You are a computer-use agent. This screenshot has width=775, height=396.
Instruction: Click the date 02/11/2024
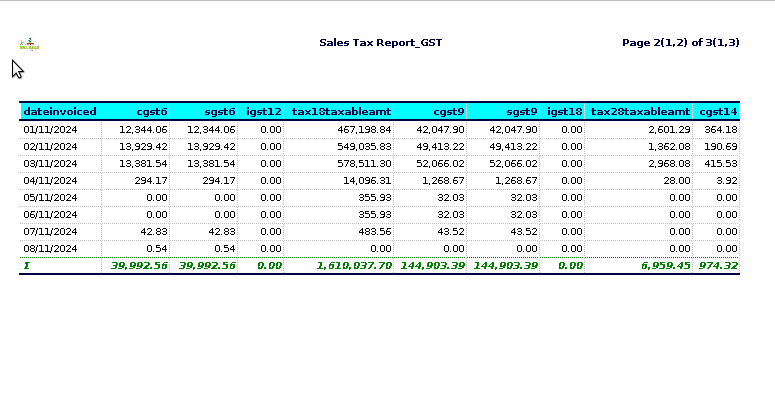[x=50, y=147]
